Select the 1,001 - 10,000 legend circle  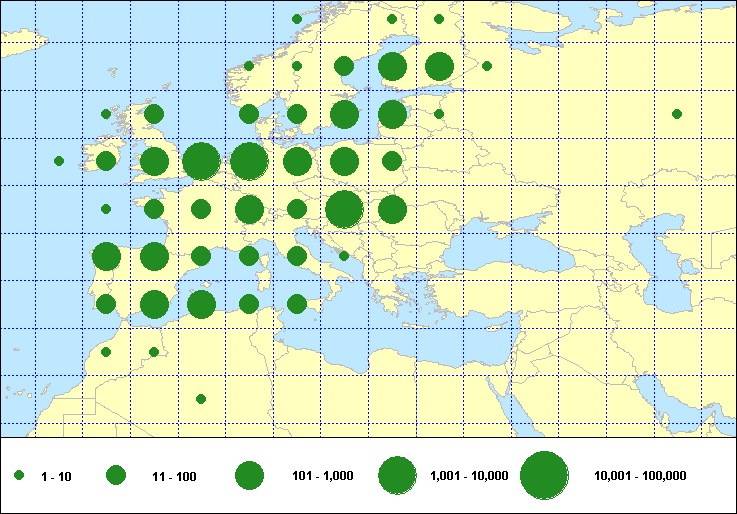click(x=397, y=476)
